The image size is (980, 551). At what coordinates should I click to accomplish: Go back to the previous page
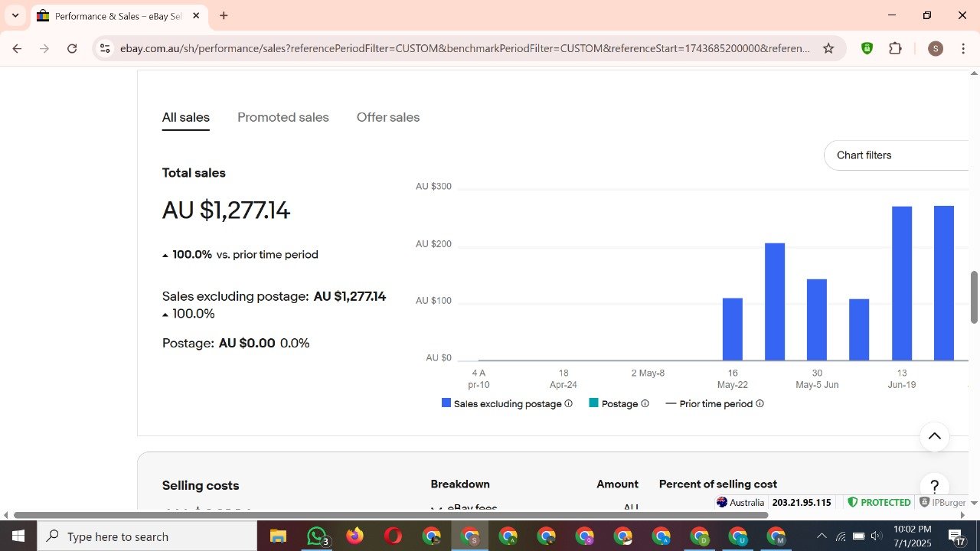pos(17,48)
